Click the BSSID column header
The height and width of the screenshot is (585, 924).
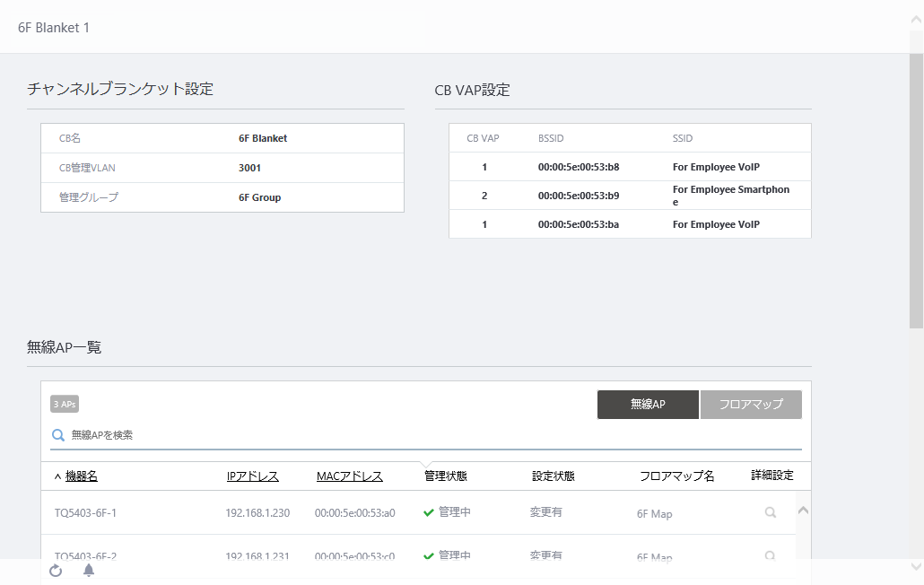pyautogui.click(x=551, y=138)
